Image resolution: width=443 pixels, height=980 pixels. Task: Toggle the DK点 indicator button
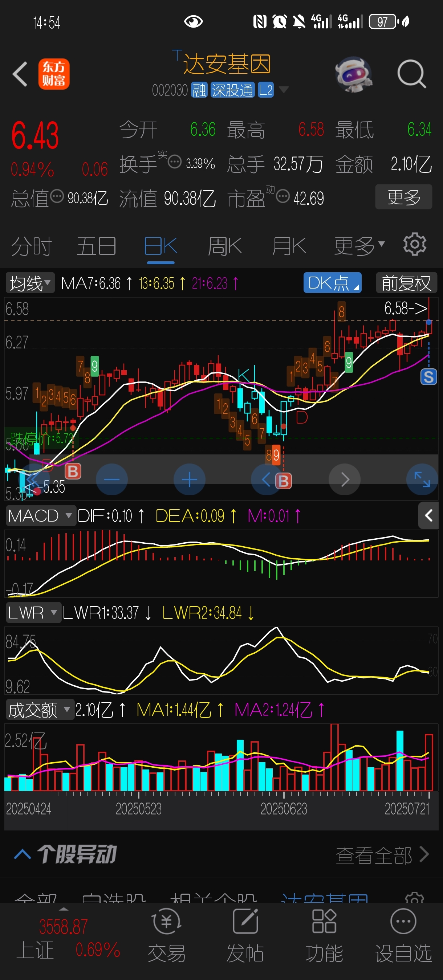pos(332,283)
